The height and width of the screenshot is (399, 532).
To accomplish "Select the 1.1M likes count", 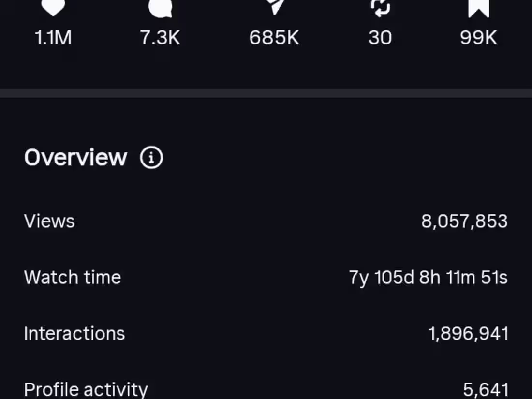I will (x=53, y=37).
